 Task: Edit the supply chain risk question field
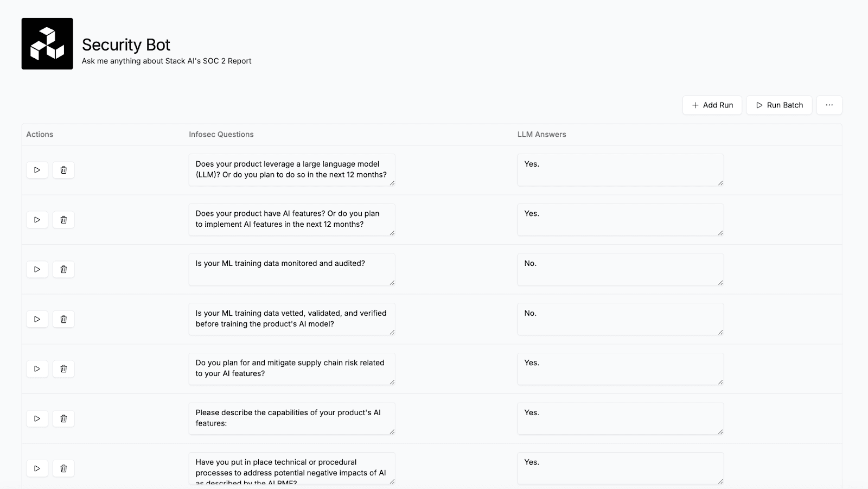pyautogui.click(x=292, y=369)
